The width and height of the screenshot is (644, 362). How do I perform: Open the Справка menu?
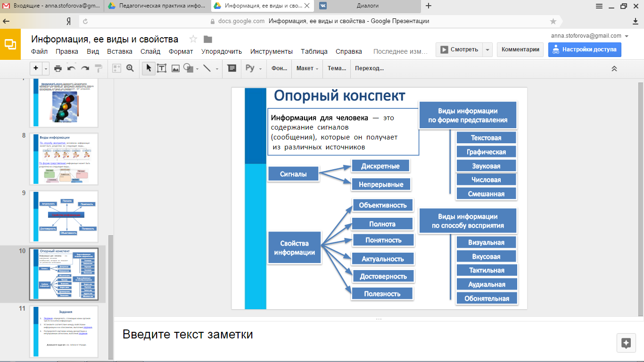(x=349, y=51)
